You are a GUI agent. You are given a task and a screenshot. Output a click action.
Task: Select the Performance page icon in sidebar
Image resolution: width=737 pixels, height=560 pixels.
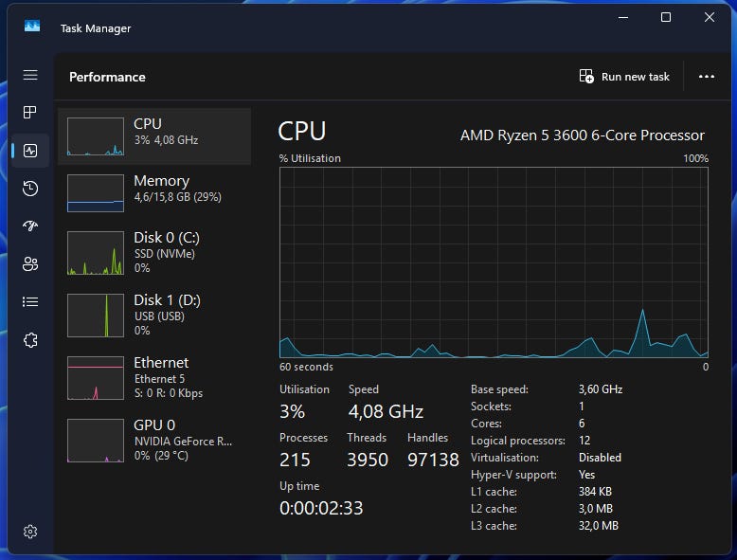[30, 151]
